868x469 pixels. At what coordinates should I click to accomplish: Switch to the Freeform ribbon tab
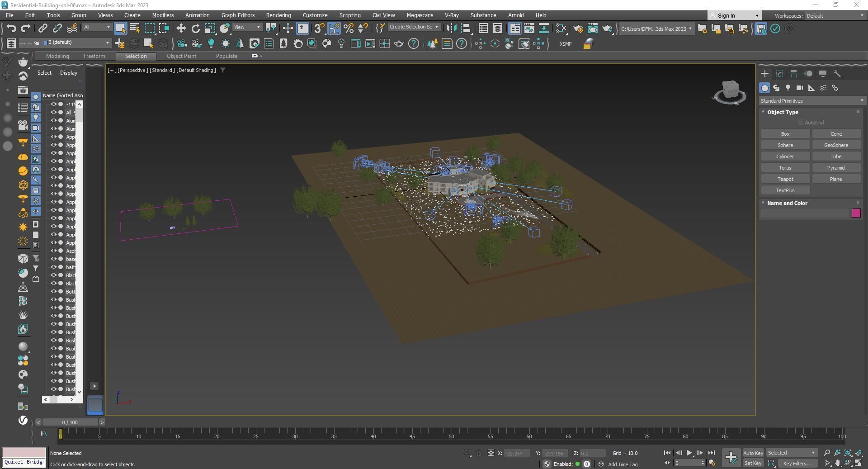[94, 56]
